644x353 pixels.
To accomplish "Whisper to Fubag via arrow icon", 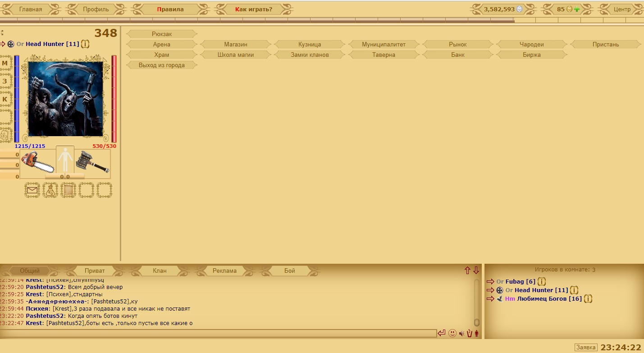I will coord(491,282).
